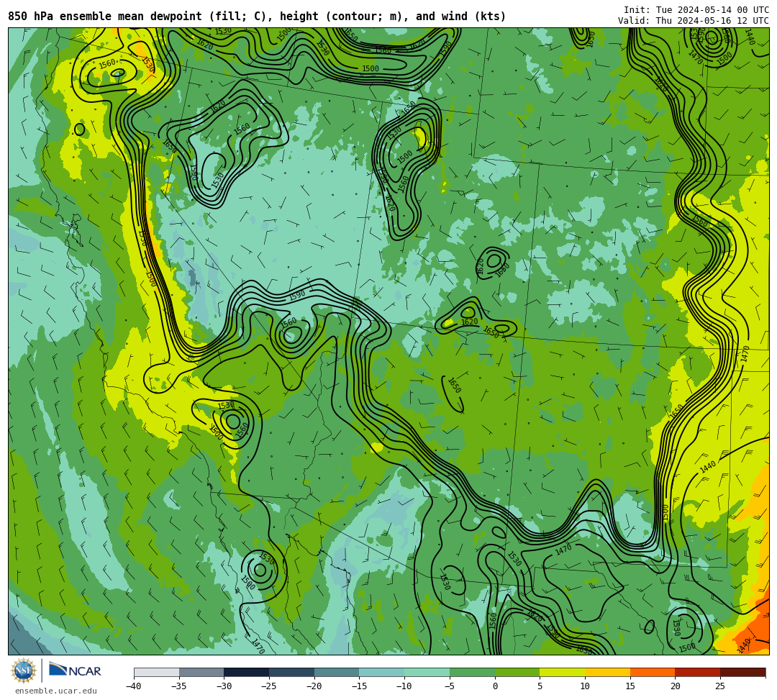Pick the light gray -40 to -35 swatch
Viewport: 777px width, 700px height.
point(157,672)
